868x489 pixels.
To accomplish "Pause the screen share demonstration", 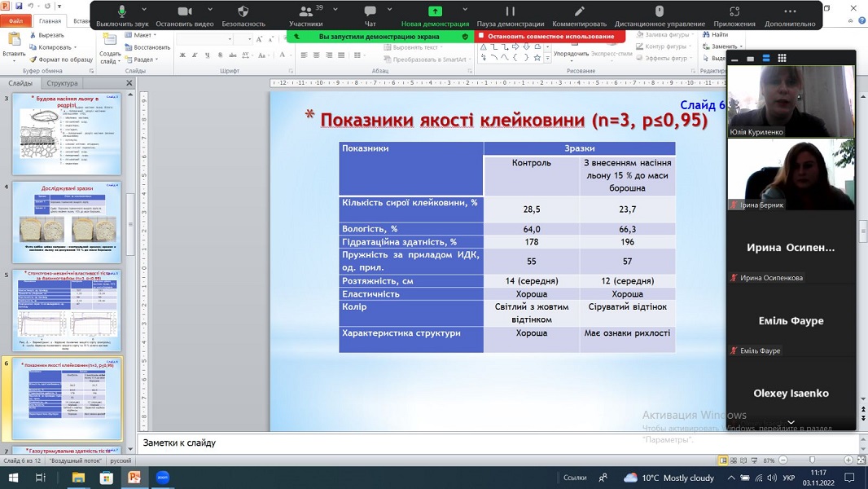I will click(510, 15).
